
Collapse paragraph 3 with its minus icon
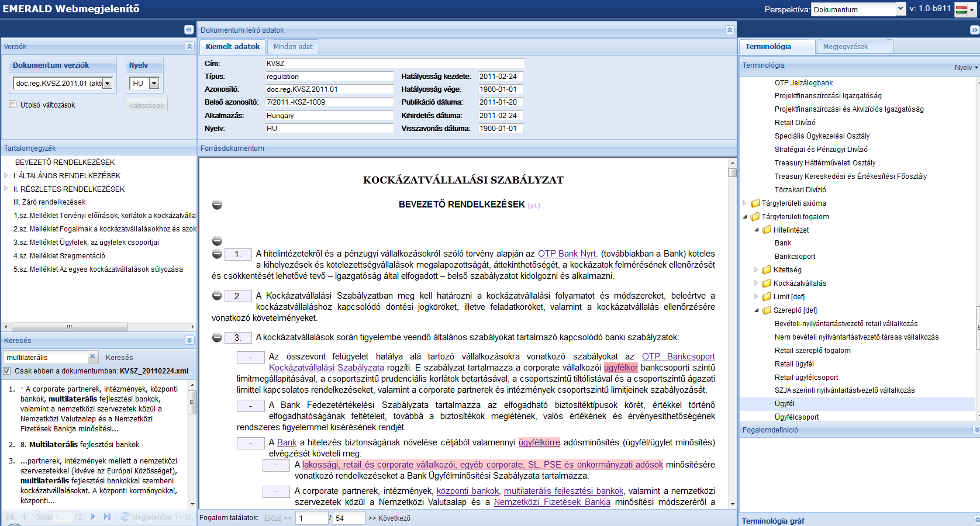[217, 338]
